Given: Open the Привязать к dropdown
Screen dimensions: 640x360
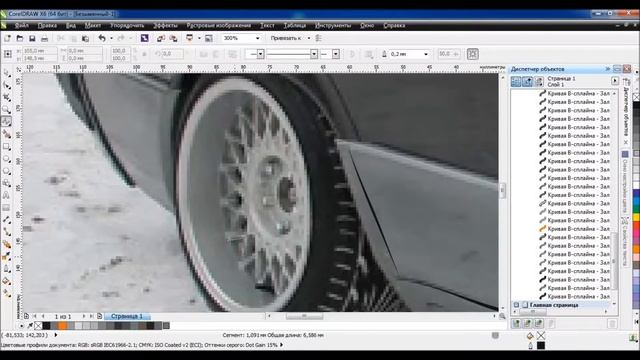Looking at the screenshot, I should click(x=309, y=38).
